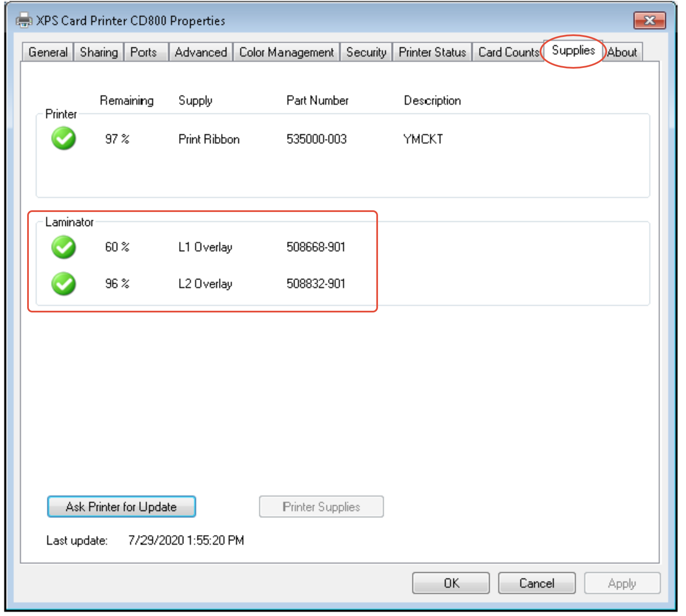Select the 60 % remaining value
This screenshot has width=686, height=616.
[x=117, y=247]
